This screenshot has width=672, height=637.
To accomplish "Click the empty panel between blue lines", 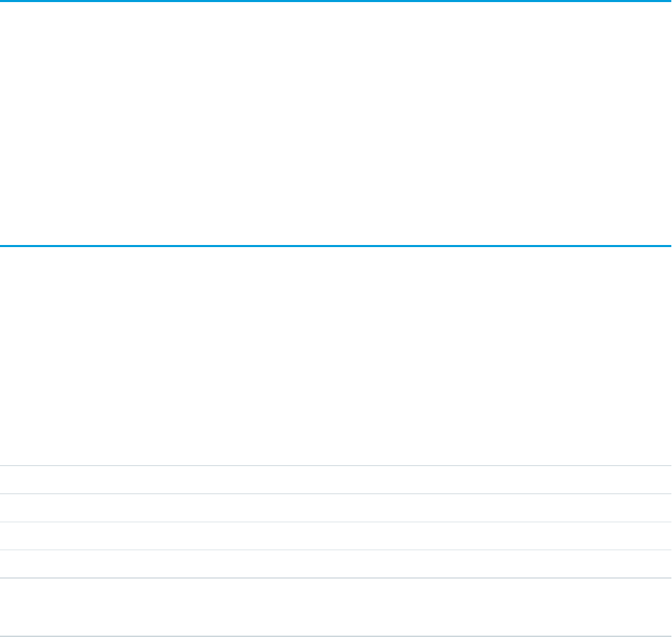I will tap(336, 124).
